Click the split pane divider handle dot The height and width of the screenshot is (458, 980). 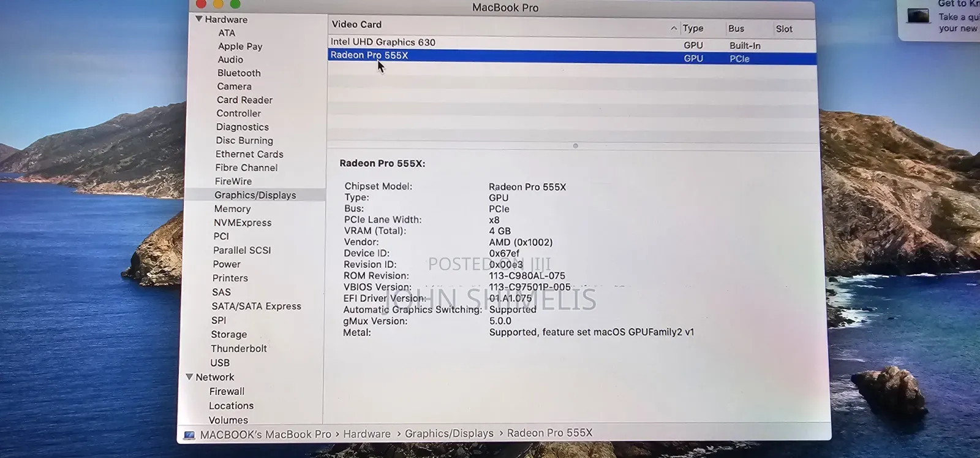click(x=575, y=146)
